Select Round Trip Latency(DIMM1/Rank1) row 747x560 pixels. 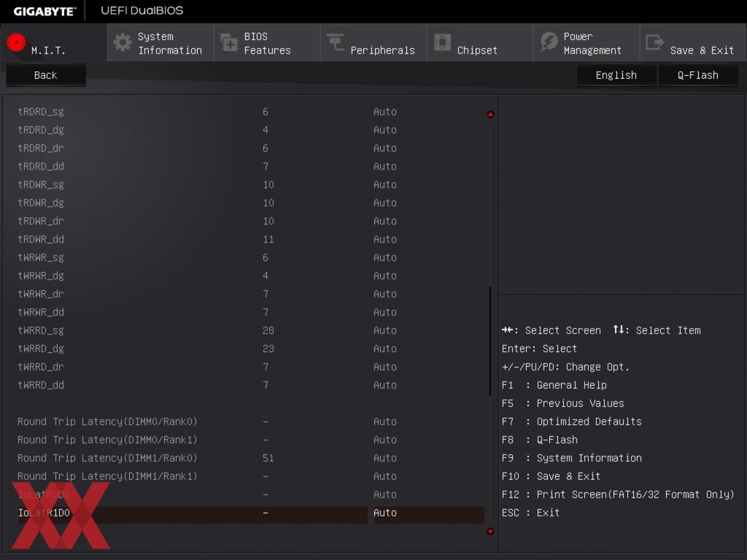107,477
